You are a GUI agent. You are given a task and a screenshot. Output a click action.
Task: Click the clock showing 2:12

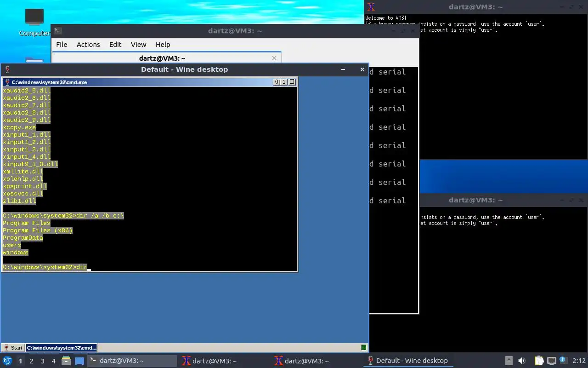(579, 361)
